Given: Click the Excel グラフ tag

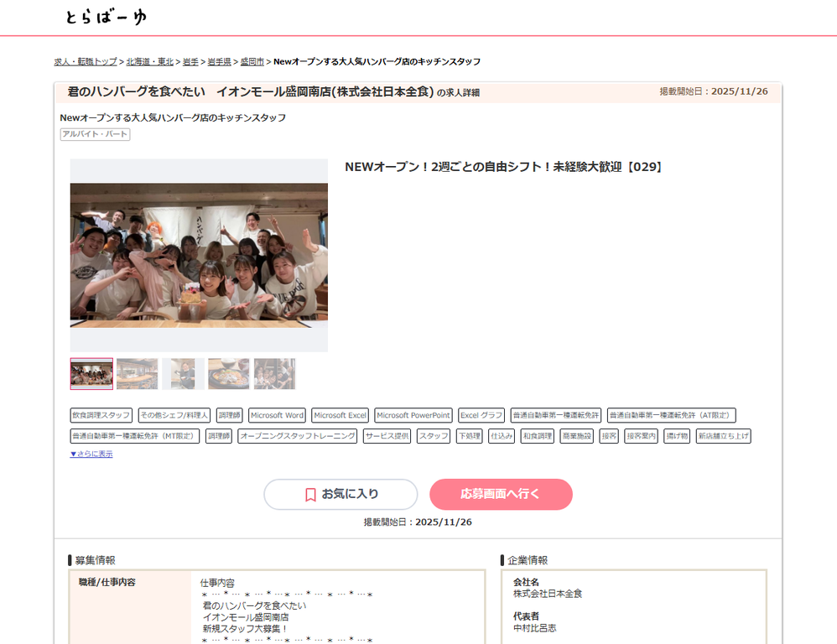Looking at the screenshot, I should pos(481,415).
